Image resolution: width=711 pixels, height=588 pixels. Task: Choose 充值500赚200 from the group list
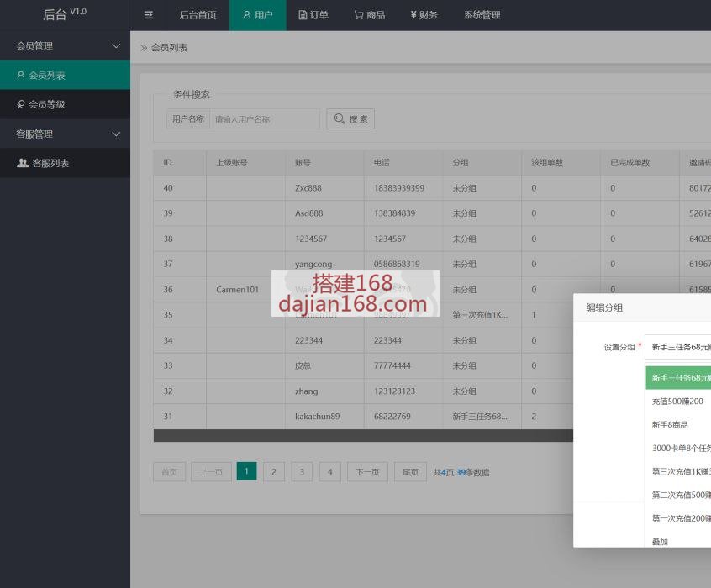click(x=677, y=402)
